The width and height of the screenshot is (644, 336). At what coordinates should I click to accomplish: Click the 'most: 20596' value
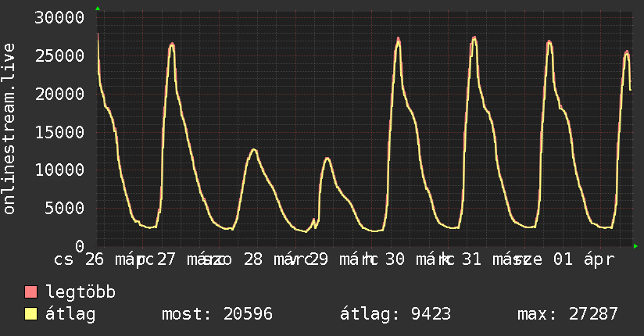point(217,314)
